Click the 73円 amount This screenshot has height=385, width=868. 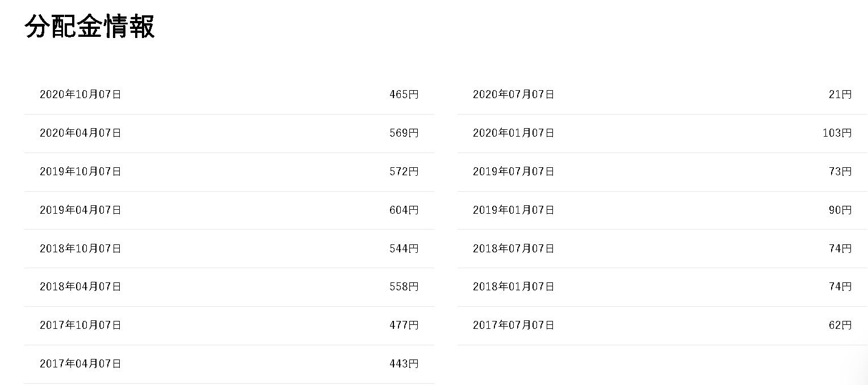click(840, 172)
